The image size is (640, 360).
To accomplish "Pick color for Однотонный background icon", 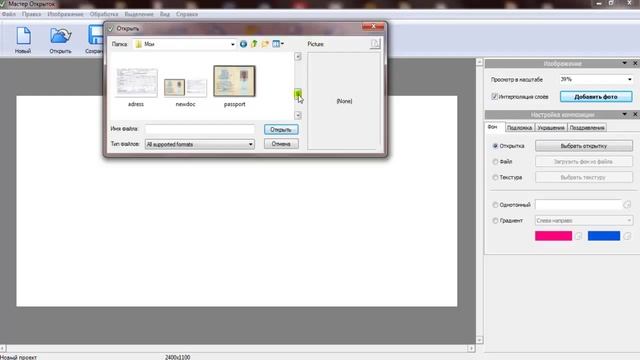I will point(627,204).
